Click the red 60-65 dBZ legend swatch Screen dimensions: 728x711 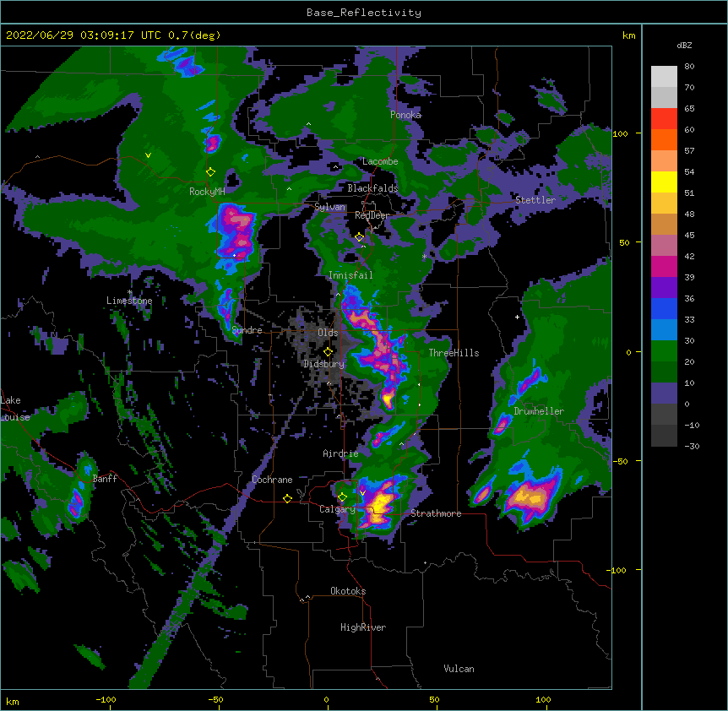[x=664, y=119]
